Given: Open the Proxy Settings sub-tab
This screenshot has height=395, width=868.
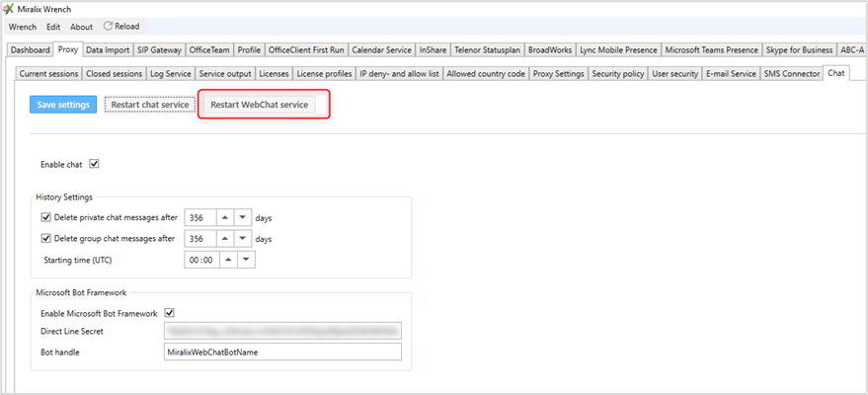Looking at the screenshot, I should pyautogui.click(x=559, y=74).
